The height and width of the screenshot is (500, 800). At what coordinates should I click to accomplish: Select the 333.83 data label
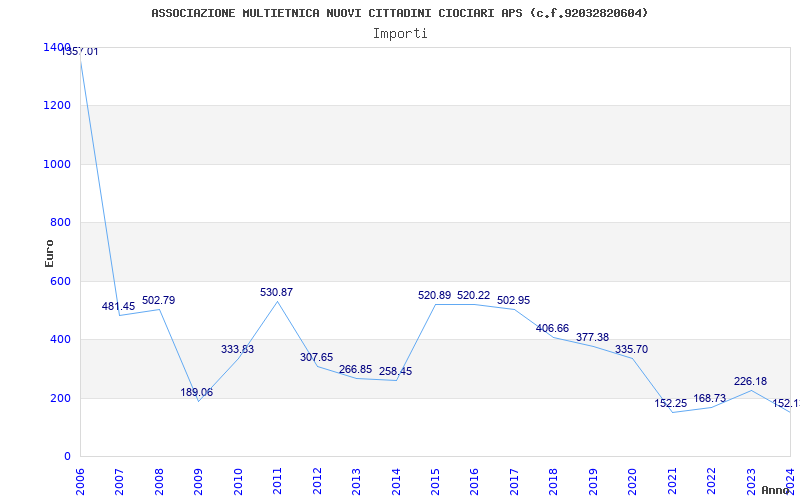tap(237, 349)
